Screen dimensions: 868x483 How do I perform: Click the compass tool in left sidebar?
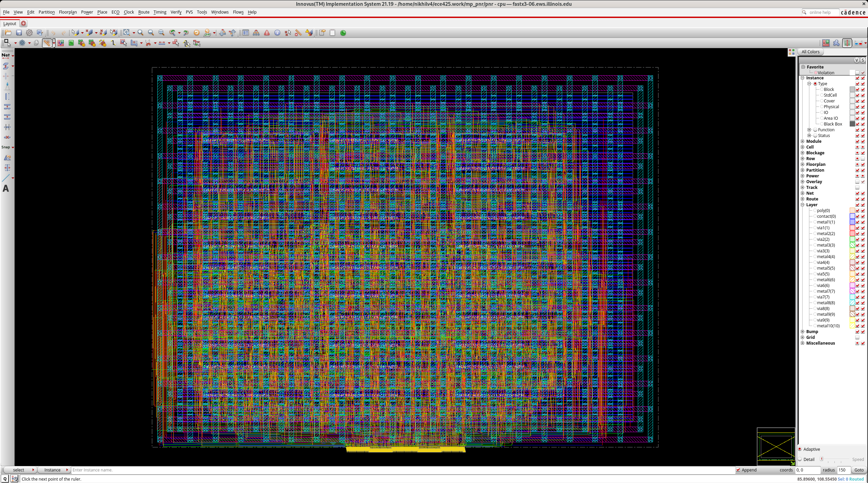7,86
